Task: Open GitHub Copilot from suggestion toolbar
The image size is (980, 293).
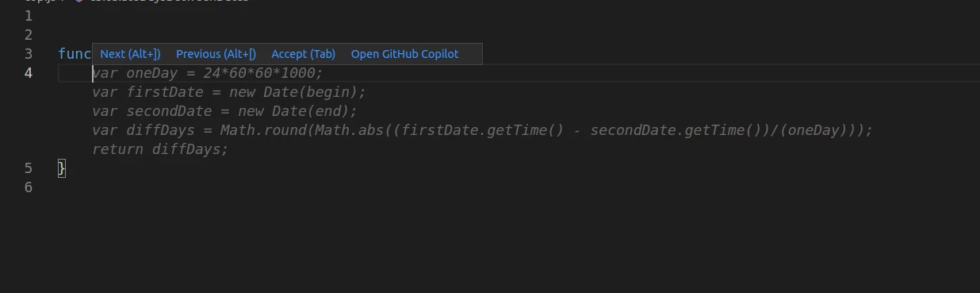Action: (x=404, y=54)
